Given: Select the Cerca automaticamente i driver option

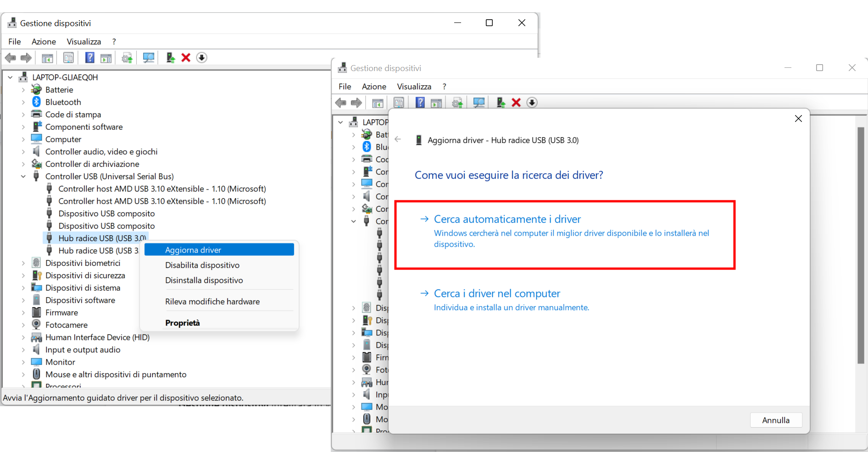Looking at the screenshot, I should [506, 219].
